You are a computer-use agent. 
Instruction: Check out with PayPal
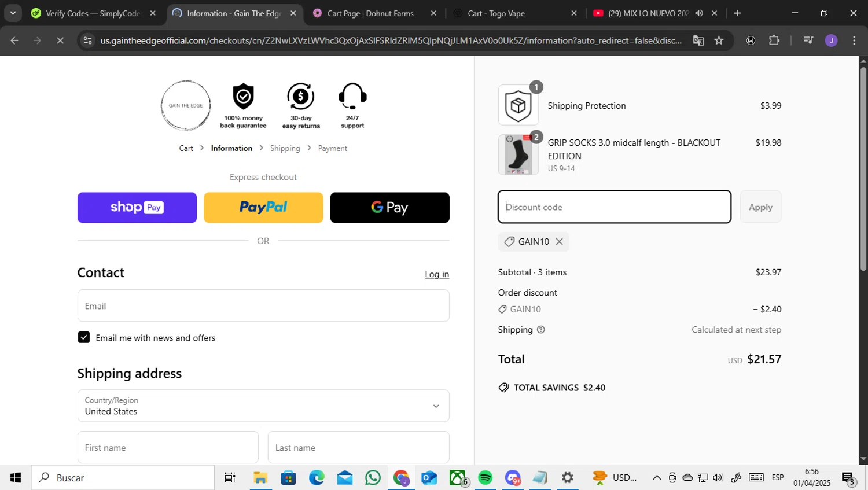pyautogui.click(x=263, y=208)
